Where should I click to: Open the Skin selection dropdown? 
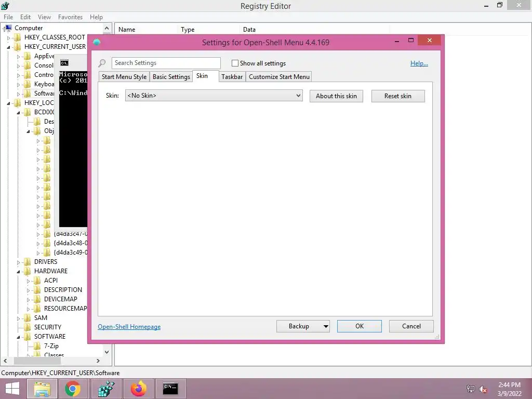click(214, 96)
